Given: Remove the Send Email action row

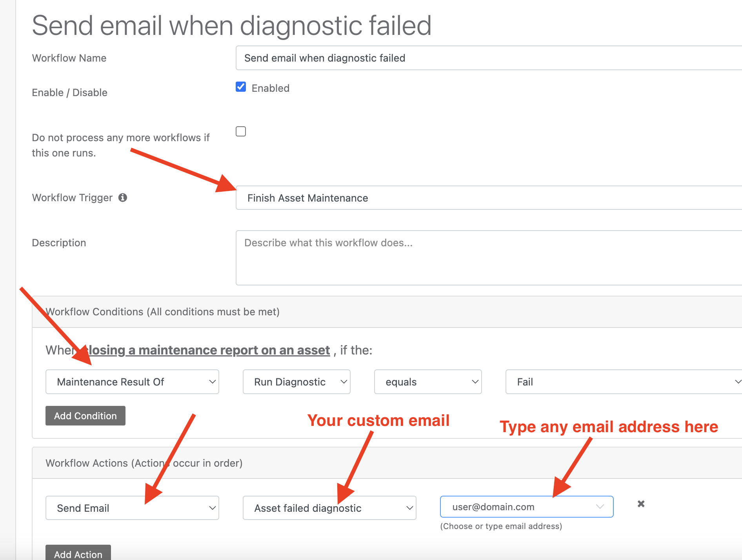Looking at the screenshot, I should click(x=641, y=504).
